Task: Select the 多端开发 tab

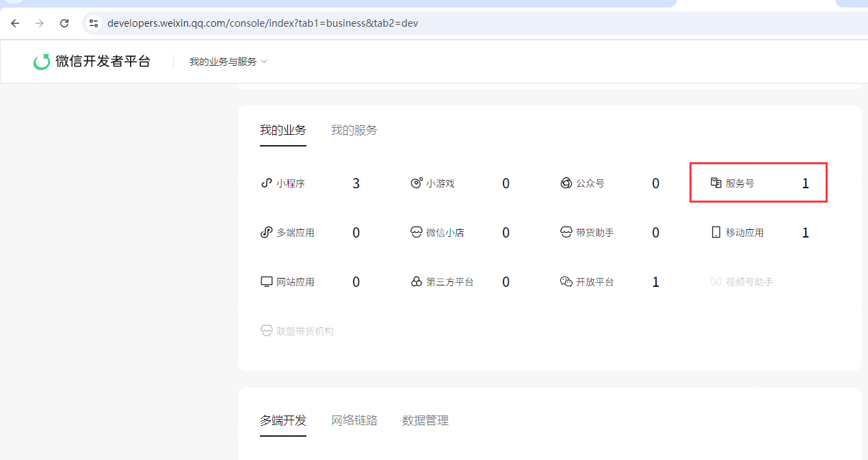Action: click(283, 420)
